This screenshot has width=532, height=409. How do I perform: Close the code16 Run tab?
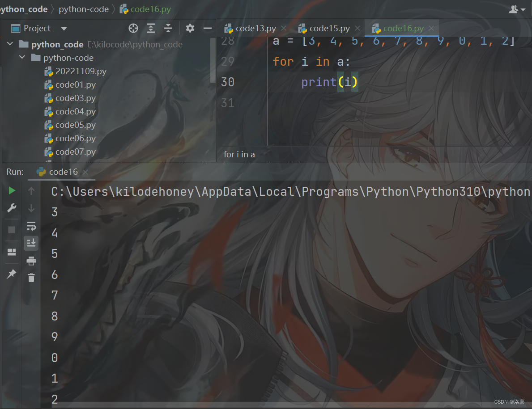tap(85, 172)
